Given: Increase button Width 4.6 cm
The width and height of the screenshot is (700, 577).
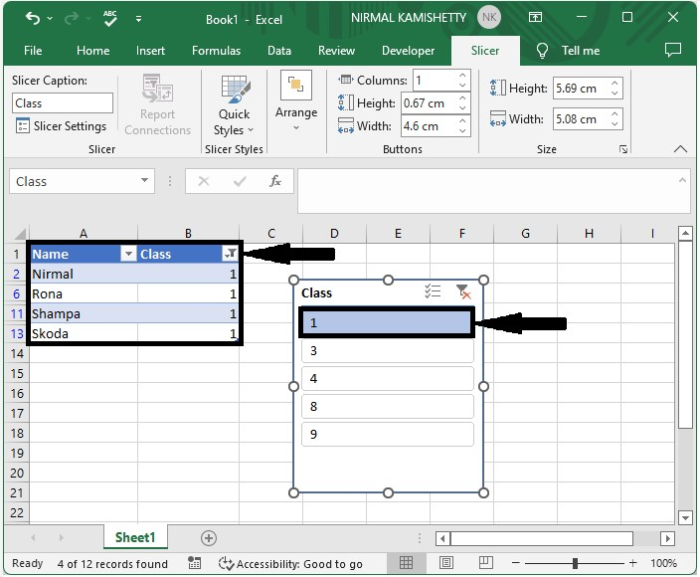Looking at the screenshot, I should pos(462,121).
